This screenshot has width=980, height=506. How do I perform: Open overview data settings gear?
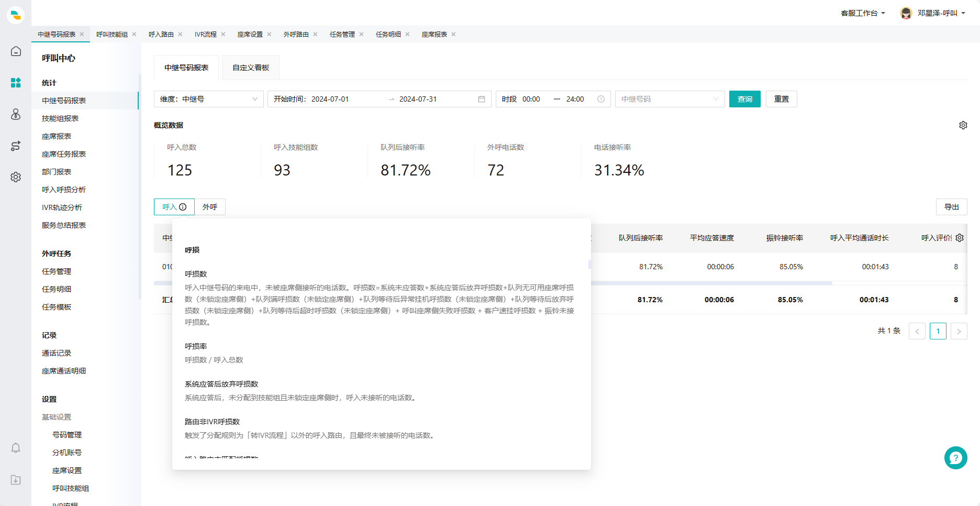pyautogui.click(x=963, y=125)
